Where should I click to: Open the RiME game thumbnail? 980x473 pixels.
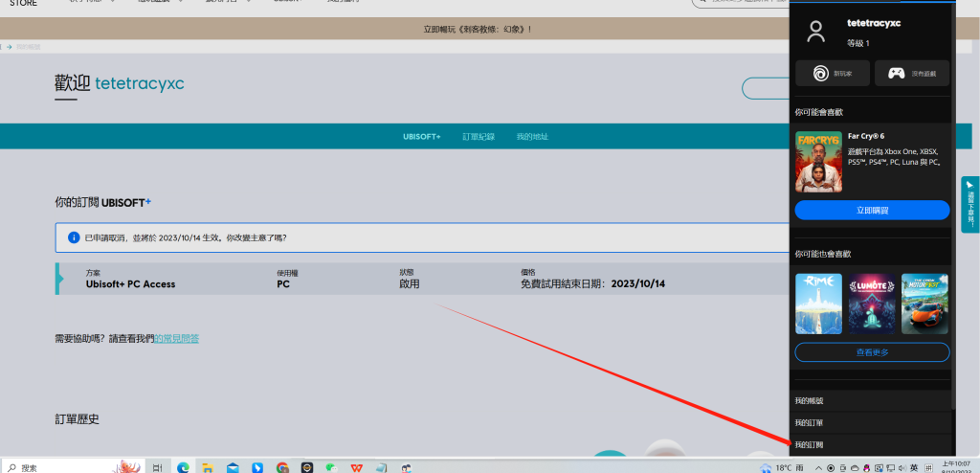tap(818, 304)
